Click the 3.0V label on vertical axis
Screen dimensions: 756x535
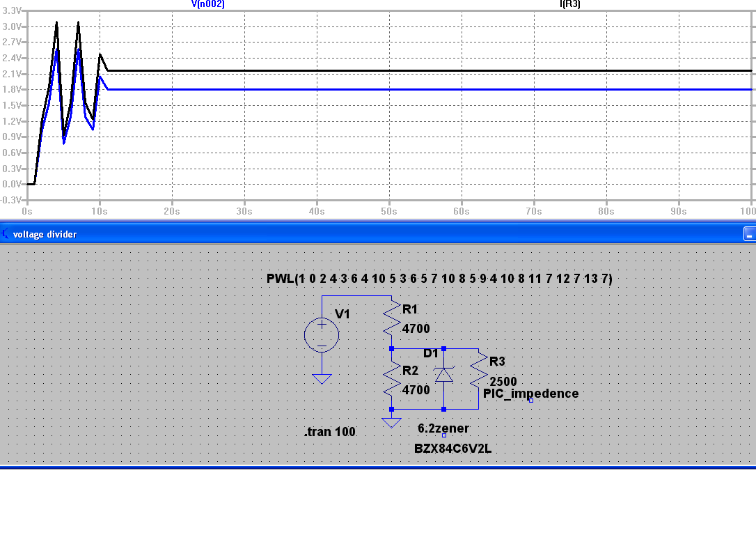click(12, 26)
